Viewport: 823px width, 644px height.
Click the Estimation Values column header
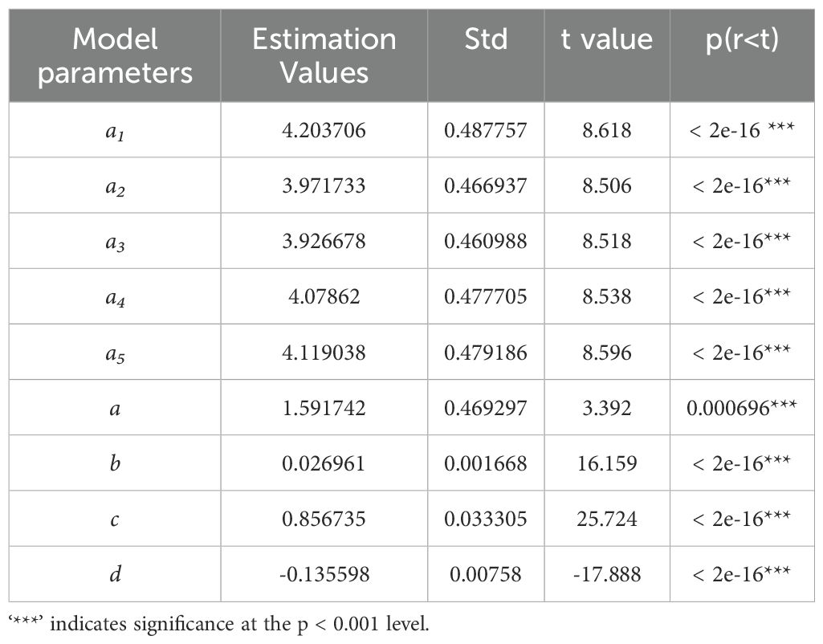(324, 55)
